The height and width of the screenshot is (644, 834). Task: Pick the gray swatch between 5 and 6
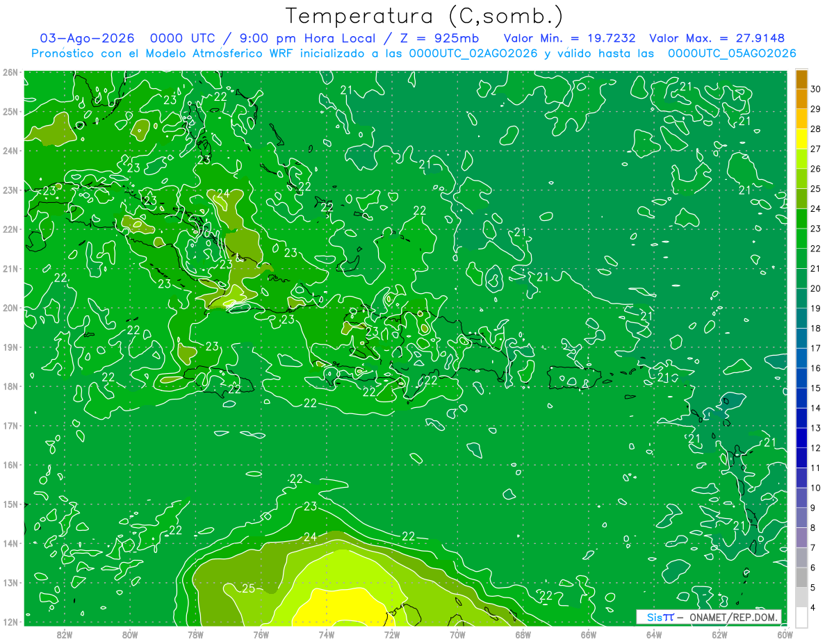click(801, 578)
